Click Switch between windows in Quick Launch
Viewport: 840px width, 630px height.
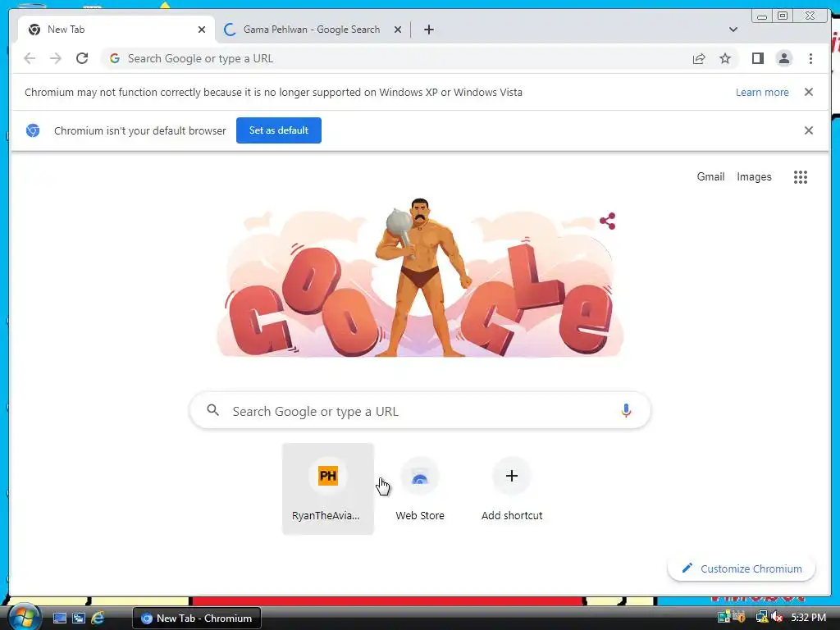[78, 619]
